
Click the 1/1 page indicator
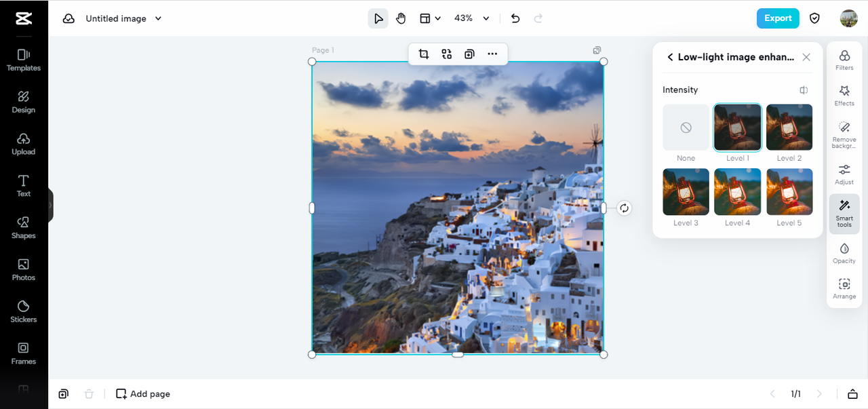coord(795,393)
